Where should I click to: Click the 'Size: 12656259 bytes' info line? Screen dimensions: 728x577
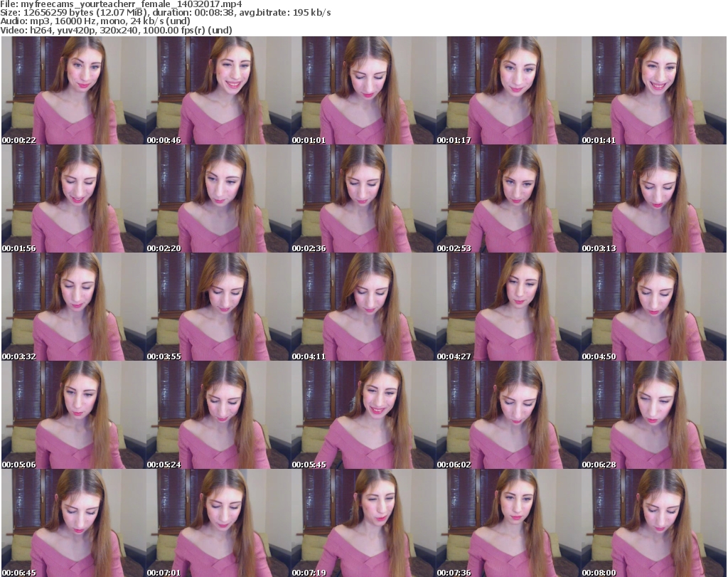[166, 13]
